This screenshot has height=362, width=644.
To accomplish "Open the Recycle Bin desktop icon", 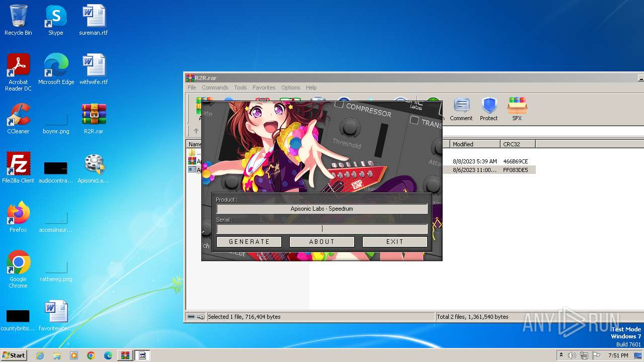I will pos(18,21).
